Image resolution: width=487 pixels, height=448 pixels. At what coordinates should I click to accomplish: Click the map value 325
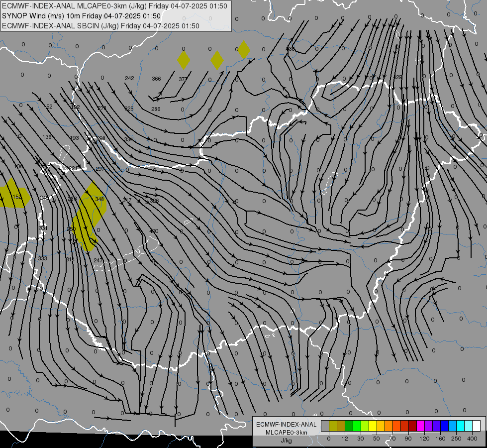click(129, 109)
